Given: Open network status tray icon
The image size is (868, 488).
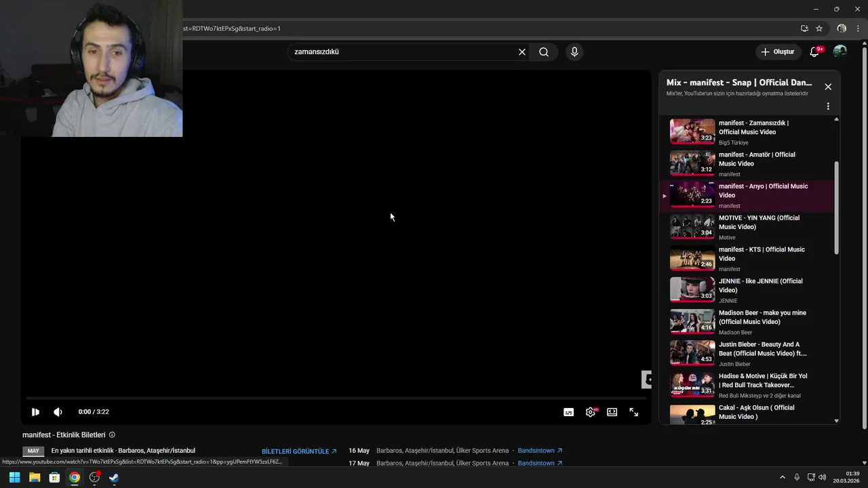Looking at the screenshot, I should click(x=811, y=477).
